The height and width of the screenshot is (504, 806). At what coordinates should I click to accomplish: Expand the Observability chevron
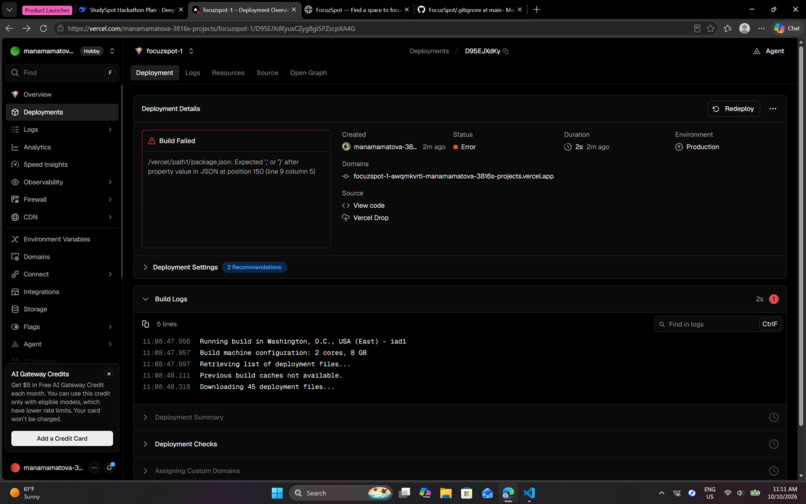coord(110,182)
